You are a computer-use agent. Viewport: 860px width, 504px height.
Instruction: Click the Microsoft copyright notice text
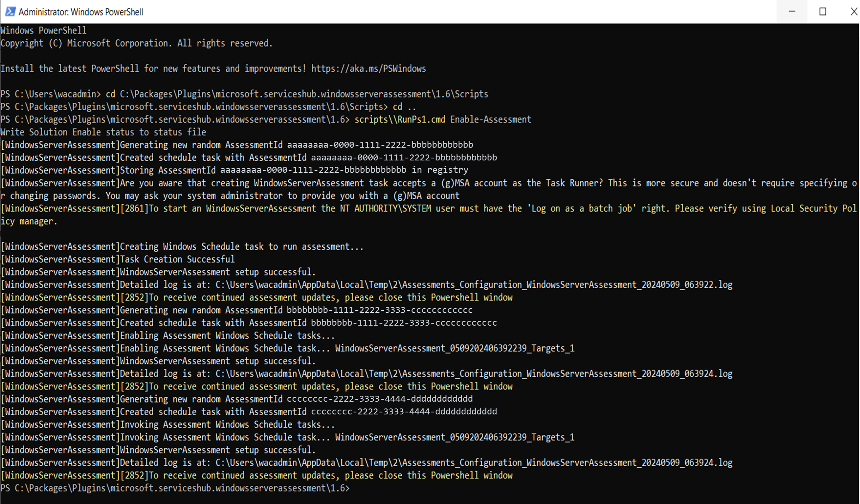(x=136, y=43)
